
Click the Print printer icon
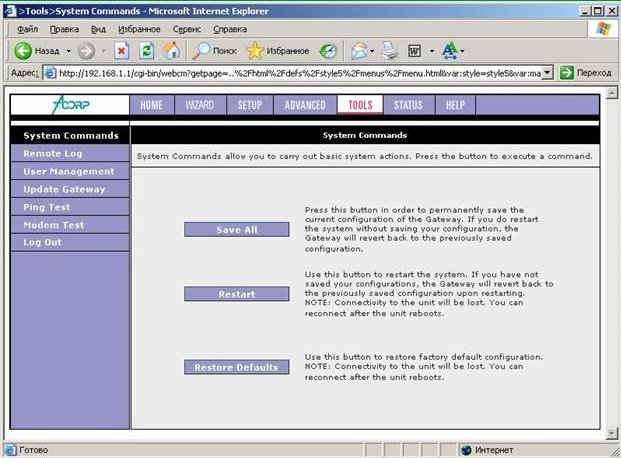[390, 51]
